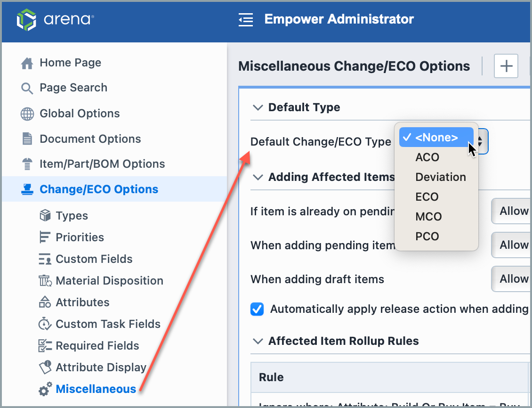This screenshot has height=408, width=532.
Task: Collapse the sidebar with the panel toggle icon
Action: (246, 20)
